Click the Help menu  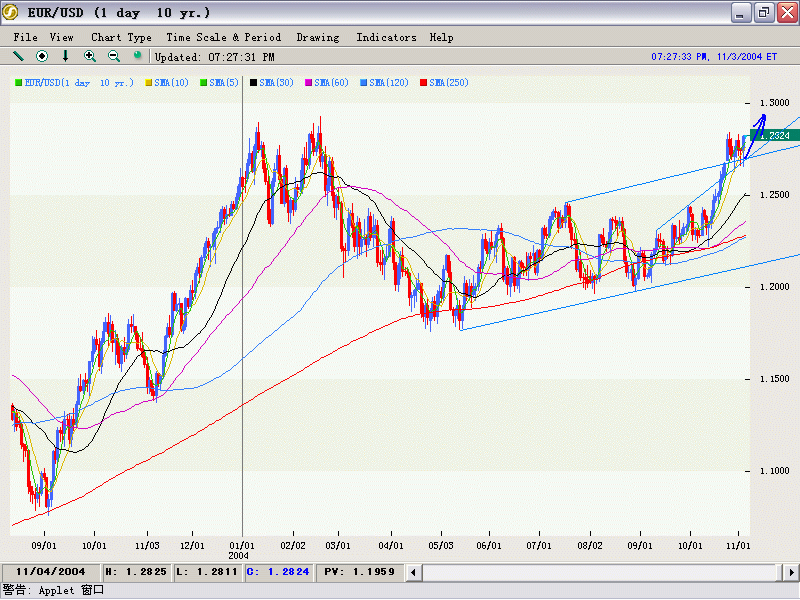click(441, 37)
